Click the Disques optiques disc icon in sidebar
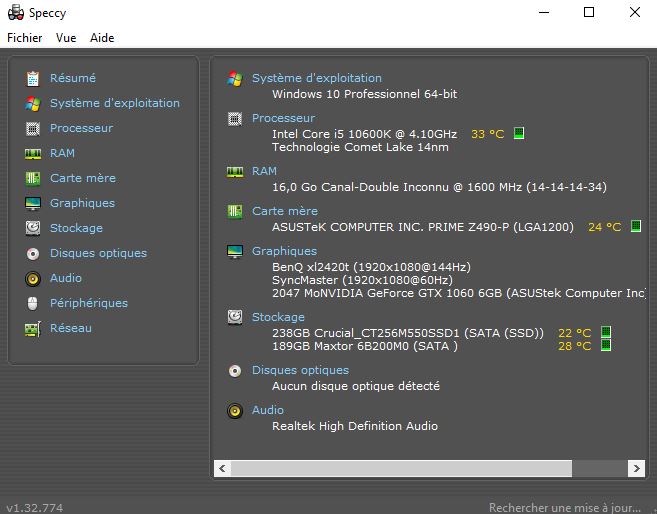This screenshot has width=657, height=514. [33, 253]
